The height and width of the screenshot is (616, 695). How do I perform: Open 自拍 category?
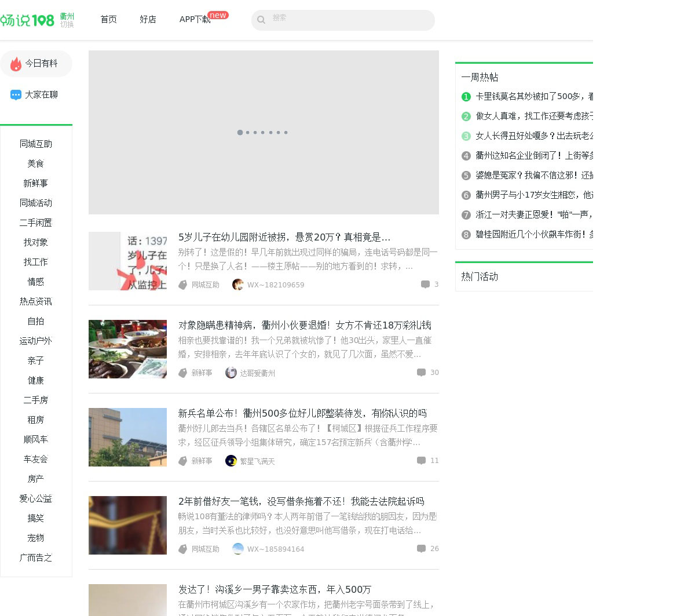point(36,321)
